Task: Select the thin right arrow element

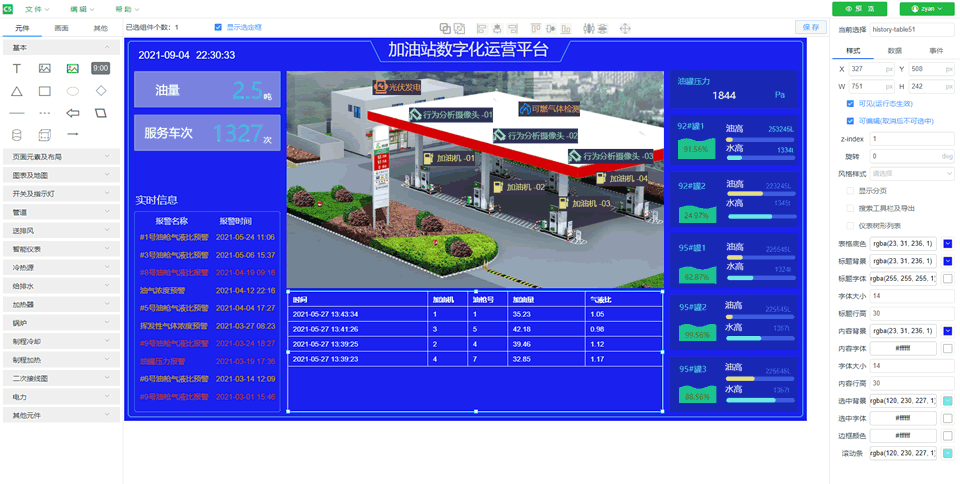Action: click(73, 134)
